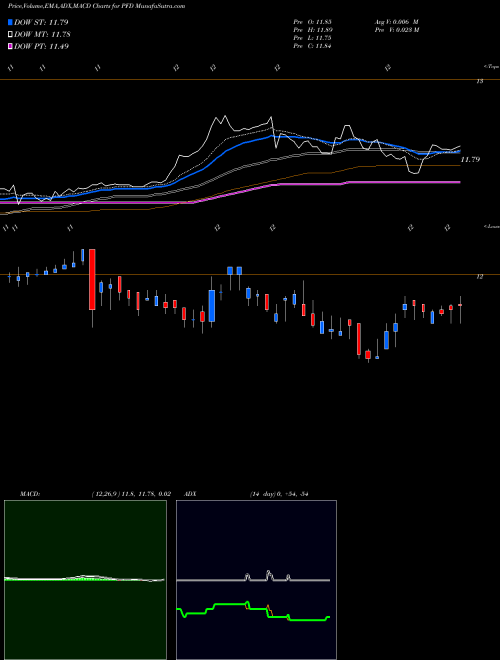Click the MACD '(12,26,9) 11.8, 11.78, 0.02' values

coord(131,494)
